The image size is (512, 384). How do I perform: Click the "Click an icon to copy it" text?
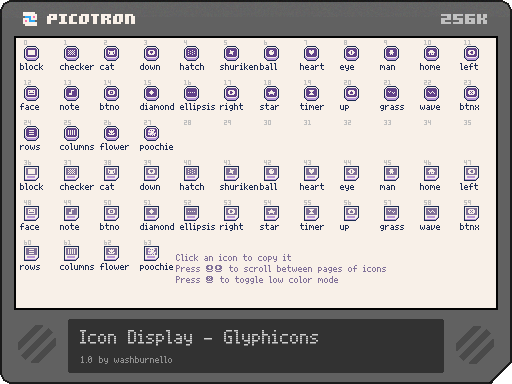click(x=233, y=258)
